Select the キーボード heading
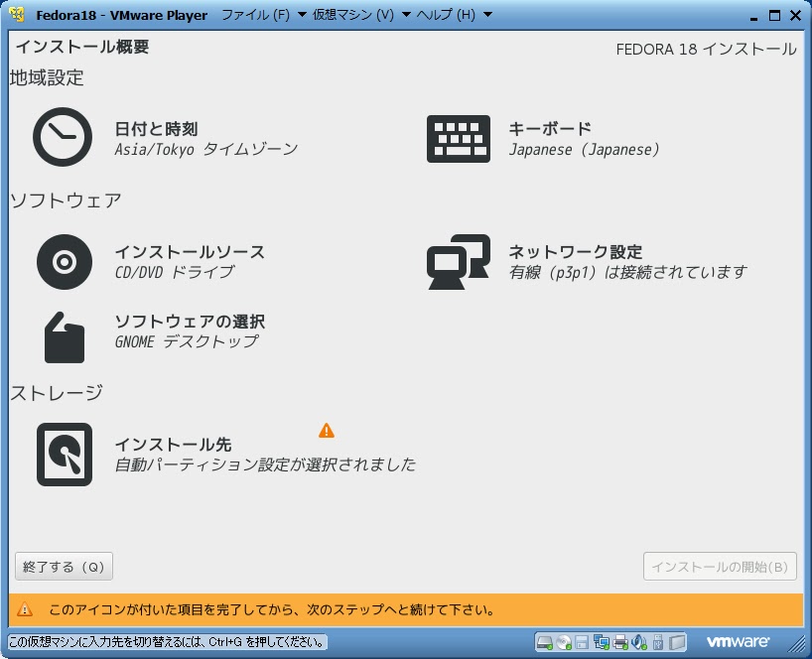The image size is (812, 659). click(x=550, y=128)
